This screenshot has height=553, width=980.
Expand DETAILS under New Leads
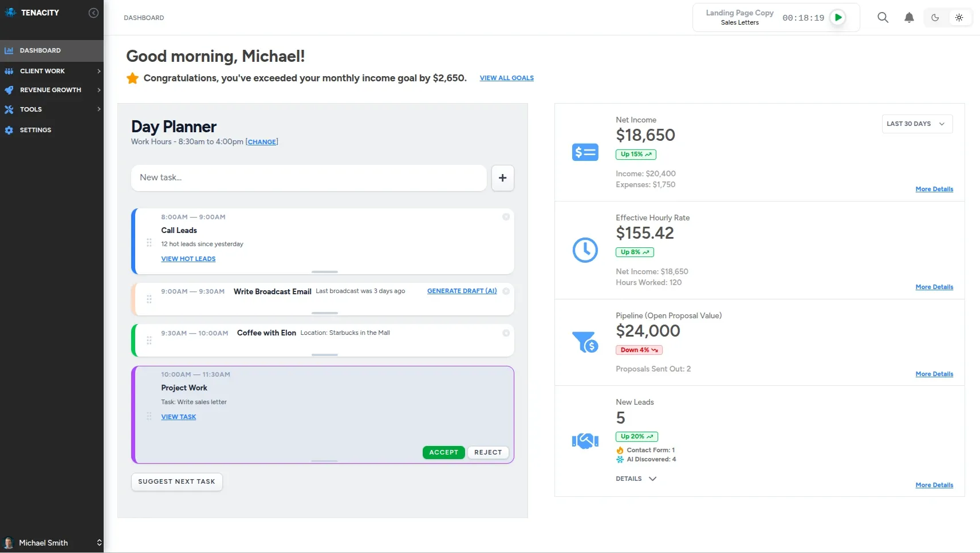click(635, 479)
